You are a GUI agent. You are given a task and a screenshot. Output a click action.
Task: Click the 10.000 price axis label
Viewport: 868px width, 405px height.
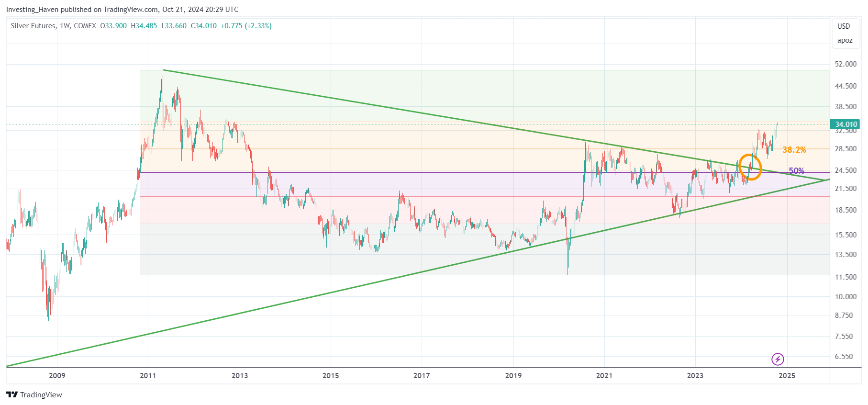tap(846, 297)
